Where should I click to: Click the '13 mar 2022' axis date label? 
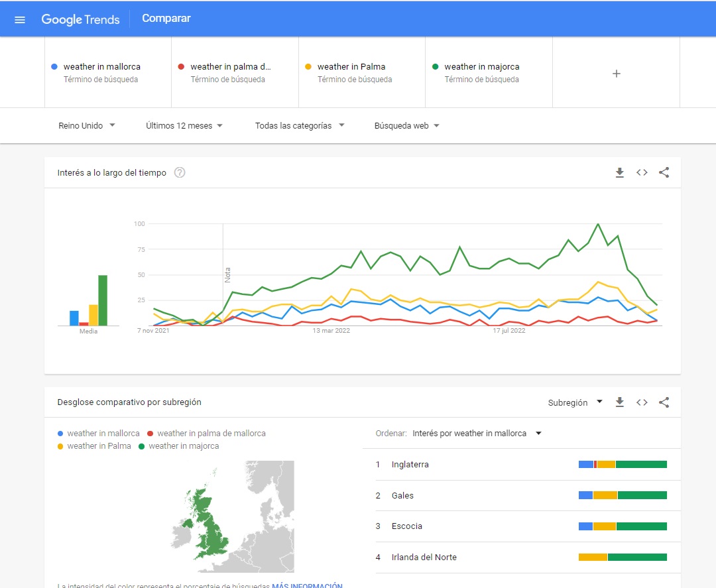pyautogui.click(x=331, y=331)
